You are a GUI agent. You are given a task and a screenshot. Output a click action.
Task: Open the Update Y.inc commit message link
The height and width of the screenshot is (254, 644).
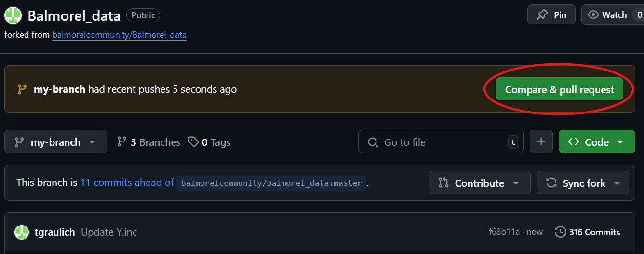109,232
